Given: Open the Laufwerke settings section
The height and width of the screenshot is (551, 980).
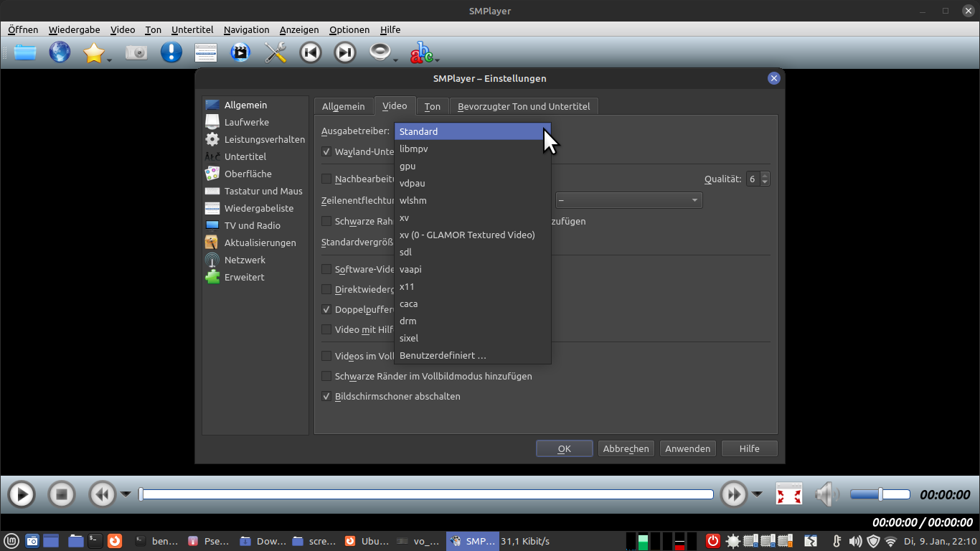Looking at the screenshot, I should coord(246,122).
